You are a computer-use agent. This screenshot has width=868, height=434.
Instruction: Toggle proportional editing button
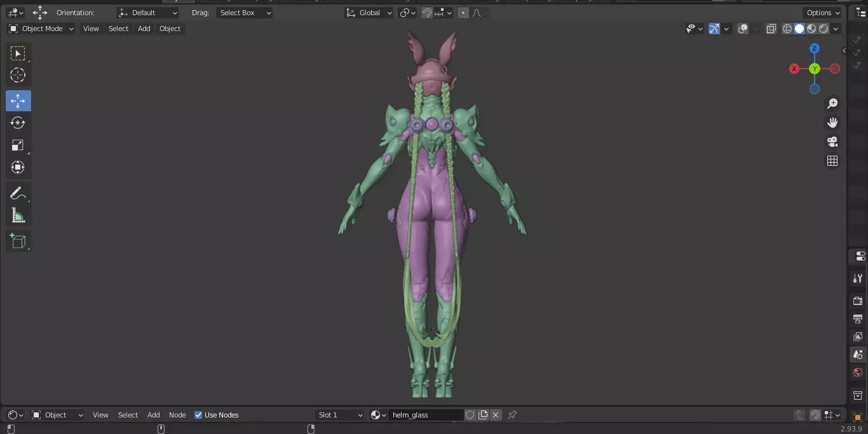[463, 13]
